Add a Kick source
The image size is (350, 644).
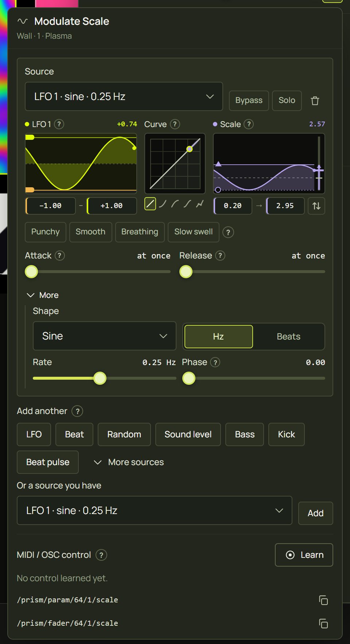287,434
